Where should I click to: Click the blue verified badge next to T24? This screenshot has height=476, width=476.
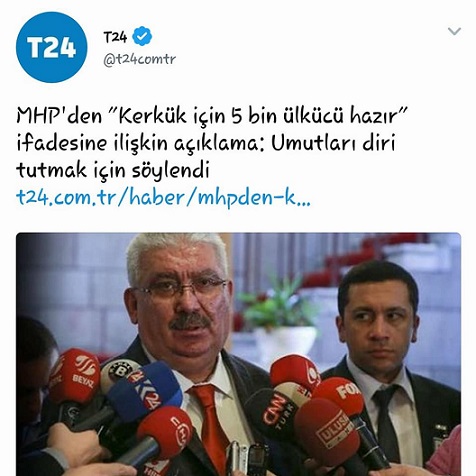click(x=142, y=36)
